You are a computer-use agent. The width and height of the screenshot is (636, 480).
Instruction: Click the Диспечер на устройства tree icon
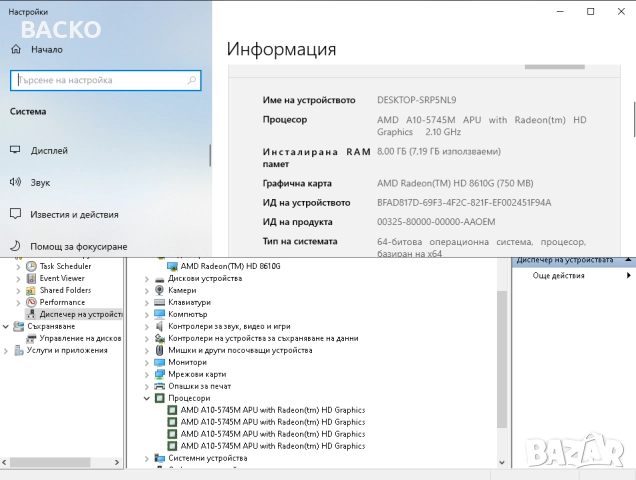31,314
